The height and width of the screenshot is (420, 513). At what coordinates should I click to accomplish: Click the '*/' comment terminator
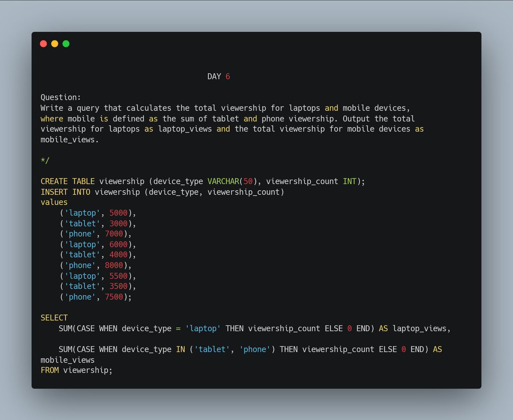(45, 160)
